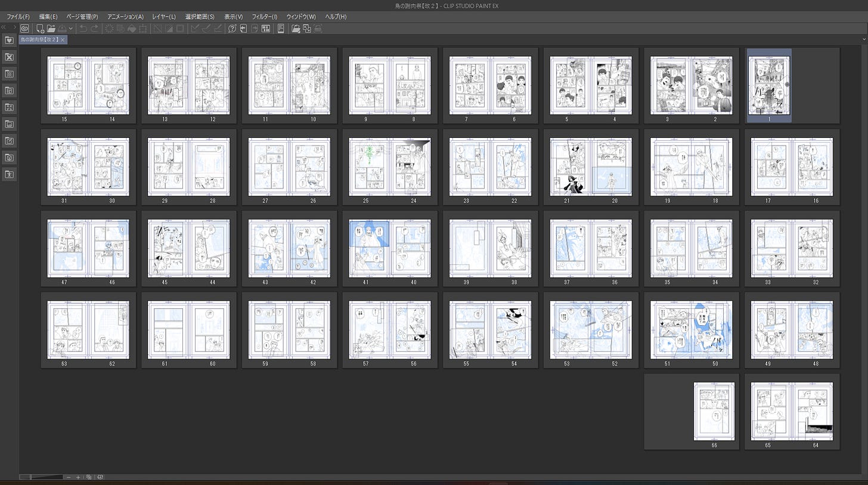868x485 pixels.
Task: Expand the left palette dock chevrons
Action: click(5, 27)
